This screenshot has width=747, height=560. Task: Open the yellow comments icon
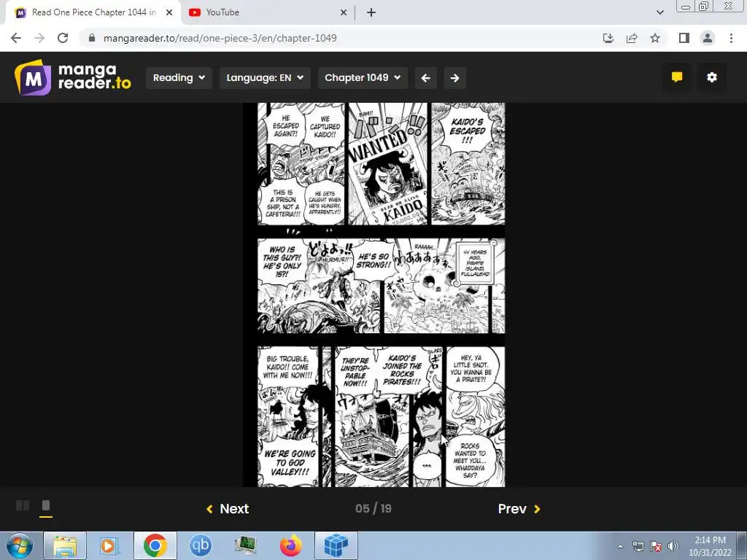coord(677,77)
